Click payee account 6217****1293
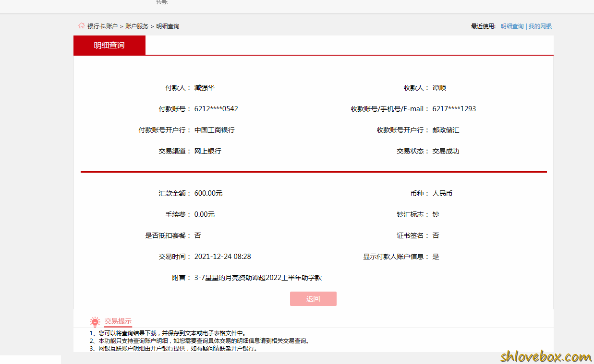Image resolution: width=594 pixels, height=364 pixels. point(454,109)
